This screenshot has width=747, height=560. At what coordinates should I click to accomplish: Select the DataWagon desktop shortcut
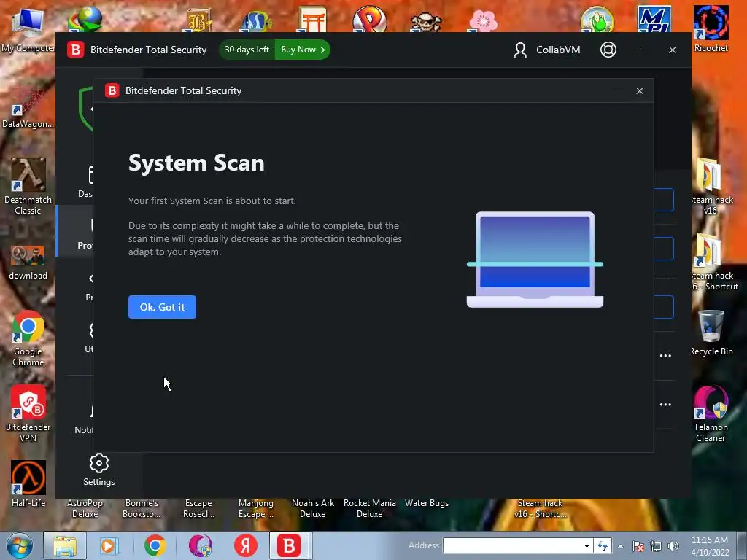point(28,109)
